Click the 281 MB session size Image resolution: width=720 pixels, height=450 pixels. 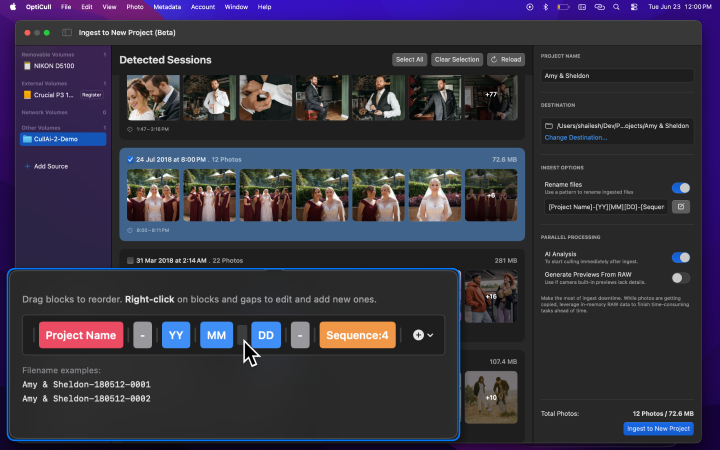coord(506,261)
